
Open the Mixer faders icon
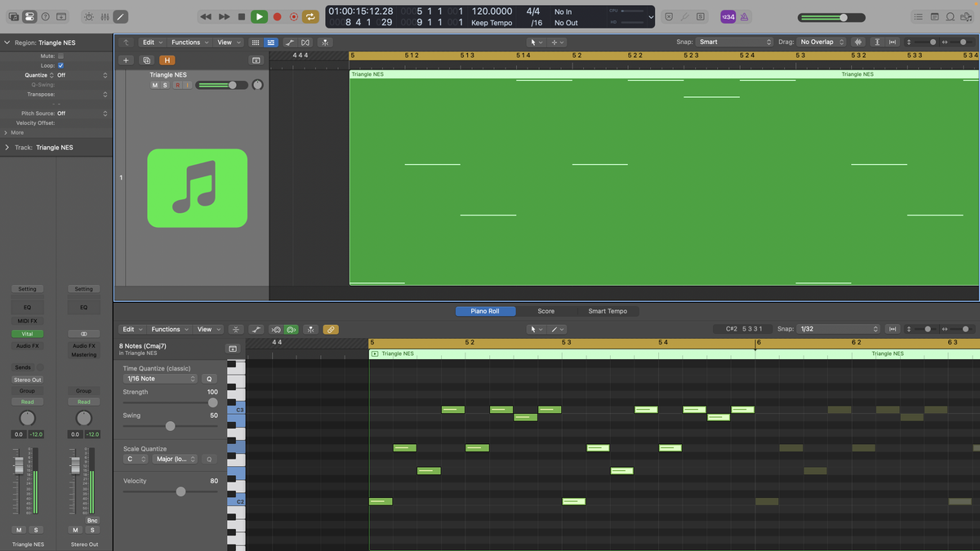(x=104, y=16)
